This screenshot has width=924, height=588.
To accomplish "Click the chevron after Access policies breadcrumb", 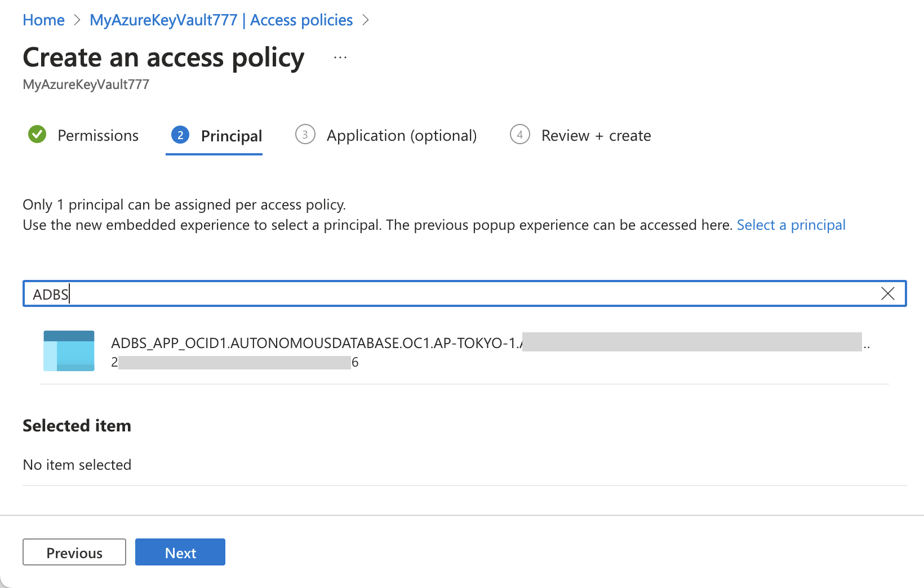I will (x=366, y=20).
